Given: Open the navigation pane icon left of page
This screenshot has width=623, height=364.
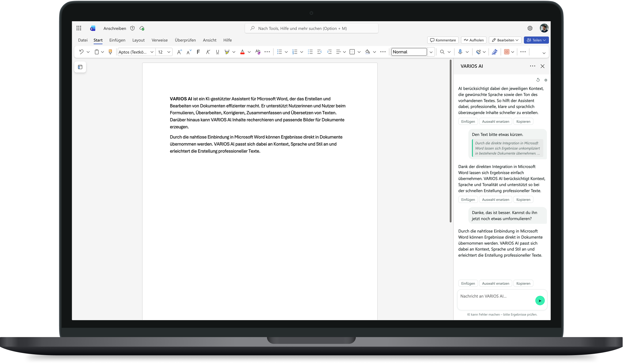Looking at the screenshot, I should [x=80, y=67].
